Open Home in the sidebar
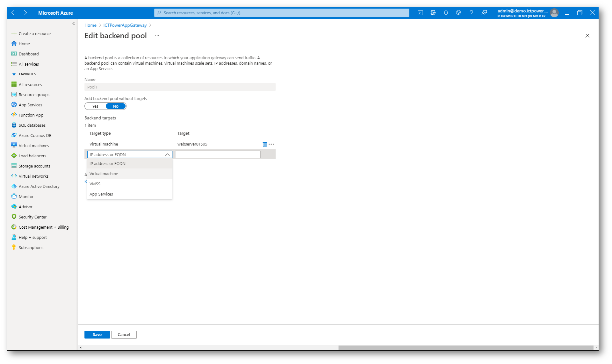The image size is (612, 364). click(24, 44)
